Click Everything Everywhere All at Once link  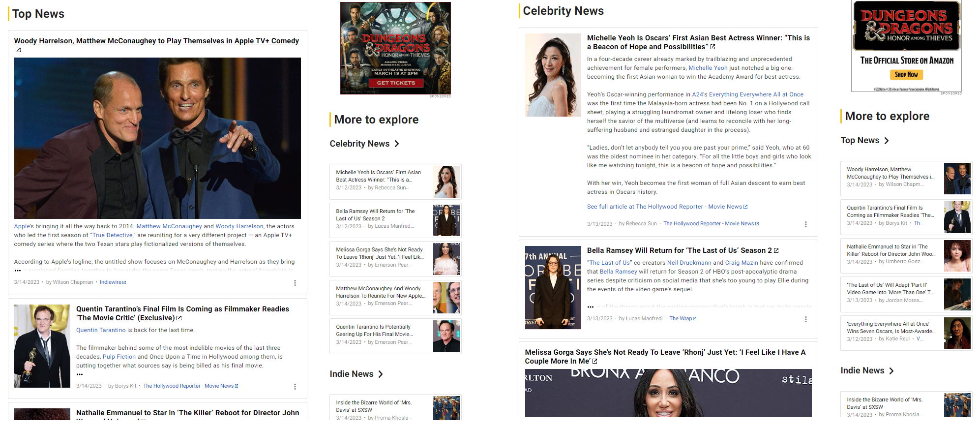click(x=756, y=94)
